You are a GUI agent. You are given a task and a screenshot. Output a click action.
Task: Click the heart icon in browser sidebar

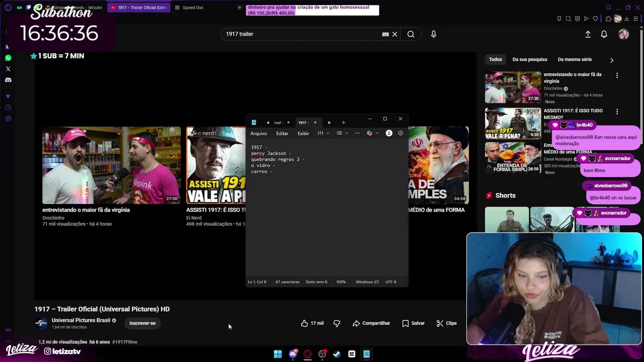[x=8, y=96]
